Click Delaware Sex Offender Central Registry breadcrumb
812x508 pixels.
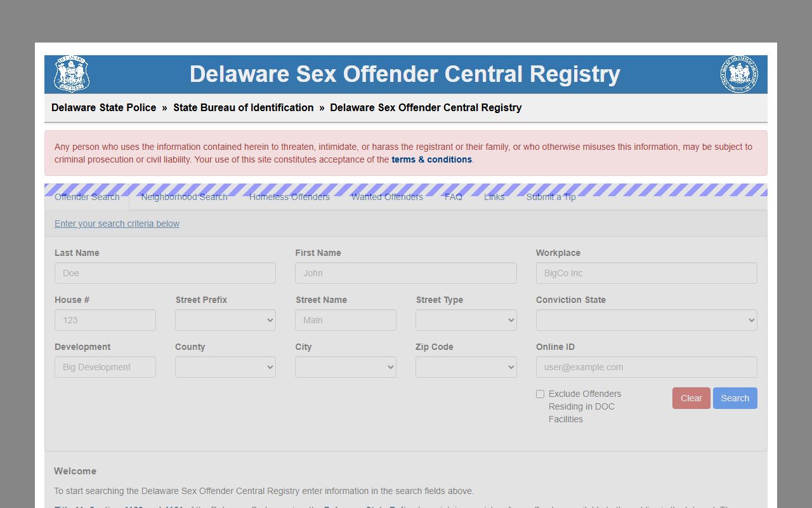coord(426,107)
